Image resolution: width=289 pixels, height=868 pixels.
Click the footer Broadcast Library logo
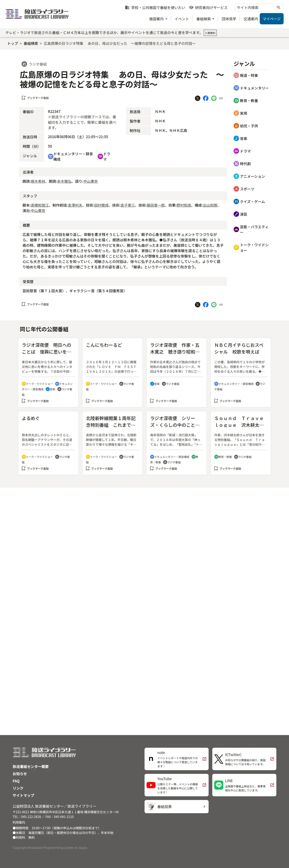44,752
